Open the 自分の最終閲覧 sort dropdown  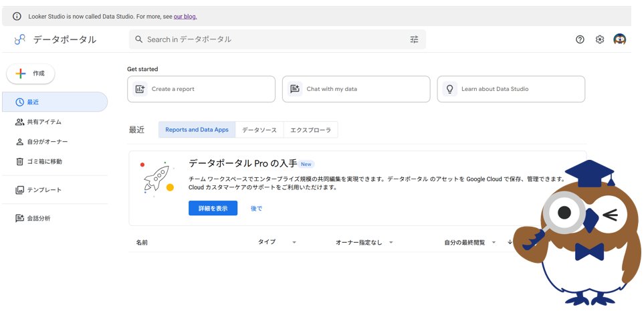click(470, 242)
